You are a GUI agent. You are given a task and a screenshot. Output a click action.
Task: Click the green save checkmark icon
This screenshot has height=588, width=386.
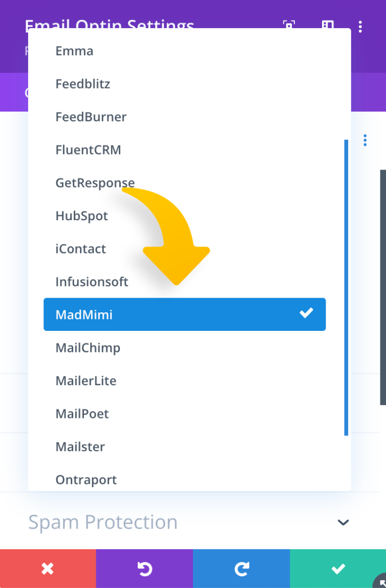[x=338, y=569]
